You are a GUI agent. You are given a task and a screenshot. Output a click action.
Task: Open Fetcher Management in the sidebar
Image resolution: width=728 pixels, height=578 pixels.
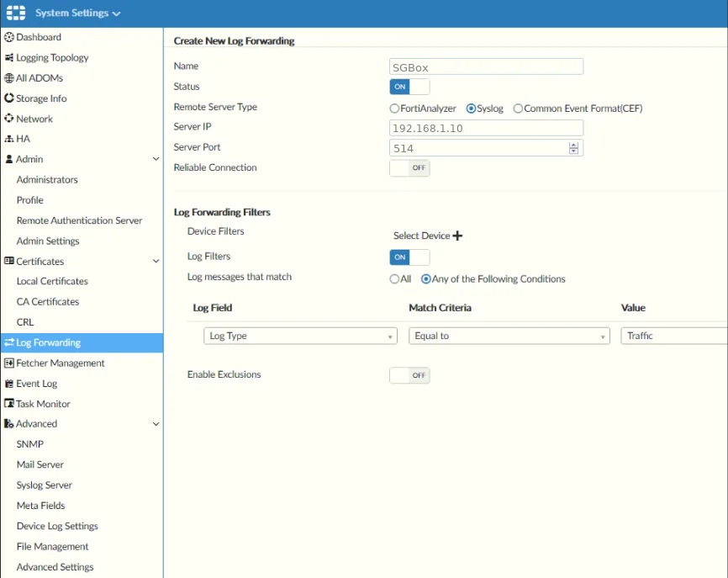[60, 363]
